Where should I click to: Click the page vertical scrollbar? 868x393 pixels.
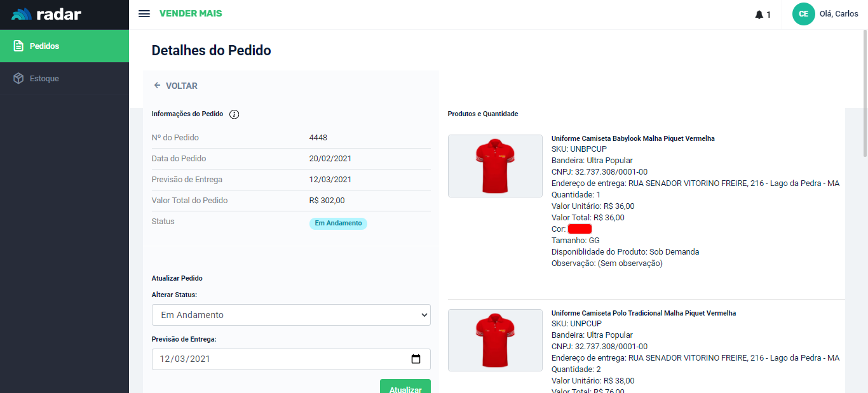(x=864, y=95)
